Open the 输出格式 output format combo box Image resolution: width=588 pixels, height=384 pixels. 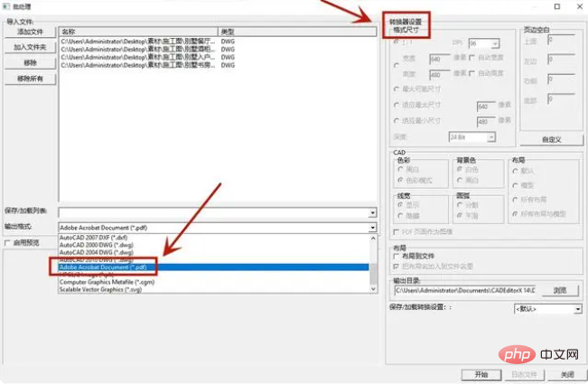pyautogui.click(x=218, y=228)
